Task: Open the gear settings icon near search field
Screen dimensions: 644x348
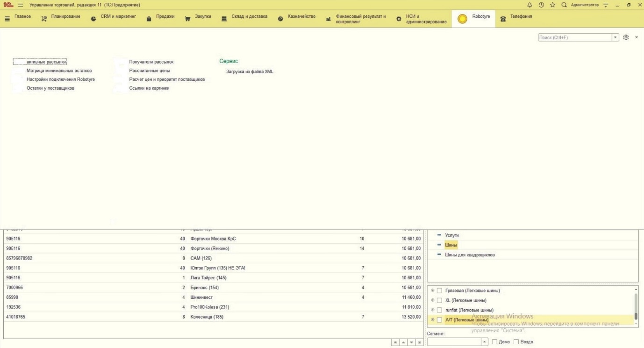Action: pos(626,37)
